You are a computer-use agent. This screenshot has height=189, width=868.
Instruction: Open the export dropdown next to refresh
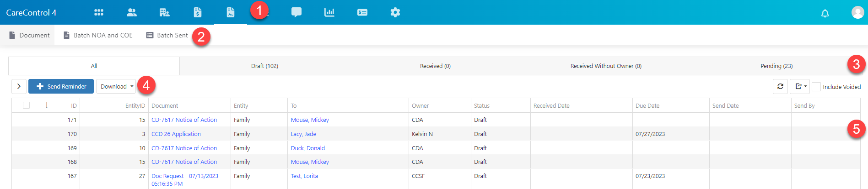click(x=800, y=86)
